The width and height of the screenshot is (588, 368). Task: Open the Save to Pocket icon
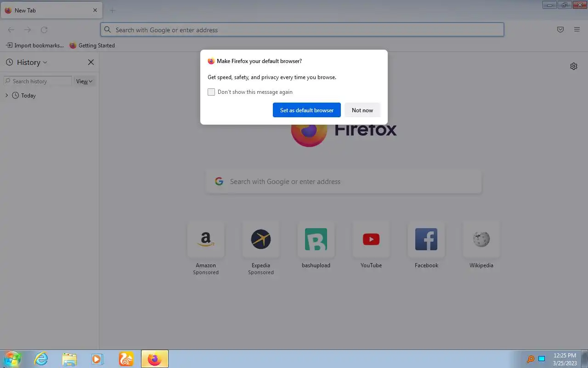(x=560, y=29)
